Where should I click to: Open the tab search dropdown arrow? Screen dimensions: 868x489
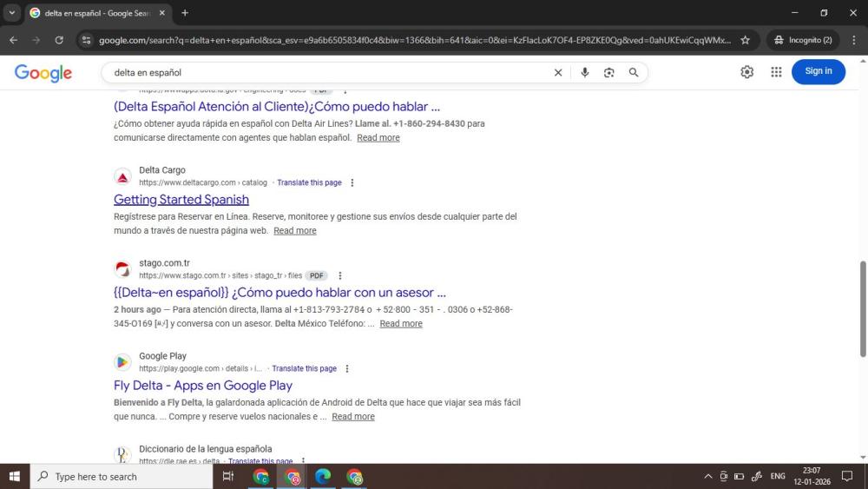pyautogui.click(x=12, y=13)
